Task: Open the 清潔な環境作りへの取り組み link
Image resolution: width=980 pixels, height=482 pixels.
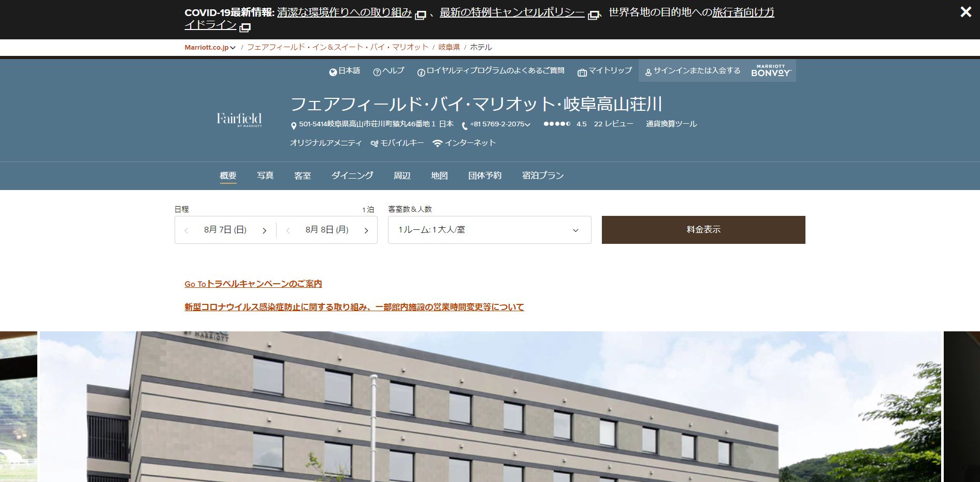Action: [344, 12]
